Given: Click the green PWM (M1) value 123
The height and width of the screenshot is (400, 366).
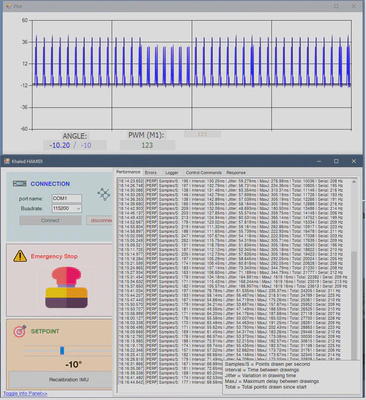Looking at the screenshot, I should [x=147, y=145].
